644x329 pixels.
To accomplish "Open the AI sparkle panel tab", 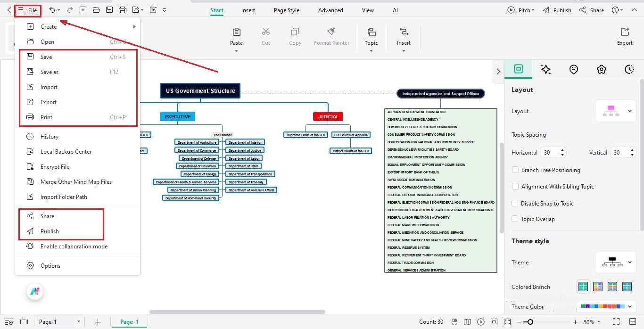I will click(x=546, y=69).
